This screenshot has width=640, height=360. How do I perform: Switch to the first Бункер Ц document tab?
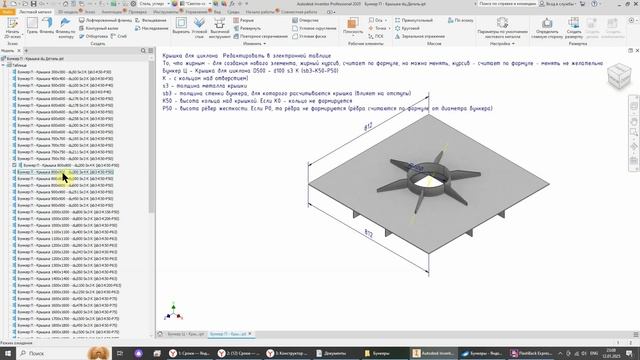(186, 334)
